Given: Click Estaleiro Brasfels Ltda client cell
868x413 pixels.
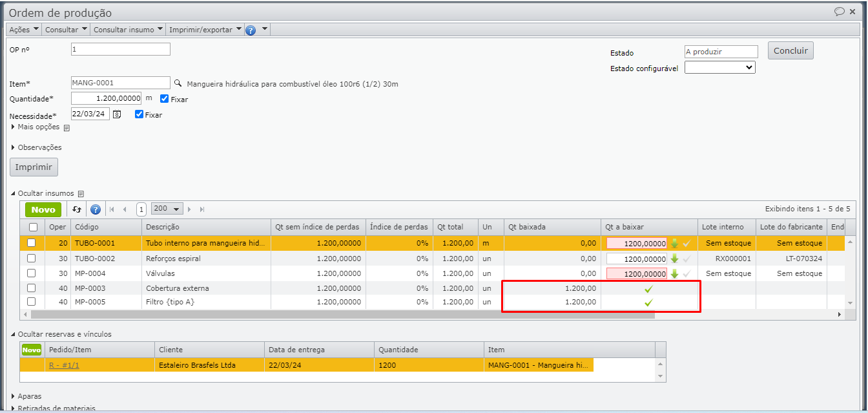Looking at the screenshot, I should [209, 365].
